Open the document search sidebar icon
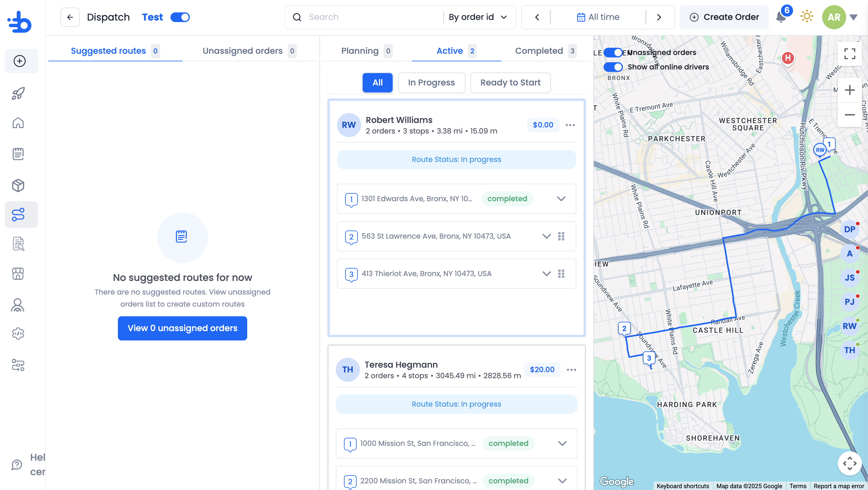Screen dimensions: 868x490 pyautogui.click(x=18, y=244)
